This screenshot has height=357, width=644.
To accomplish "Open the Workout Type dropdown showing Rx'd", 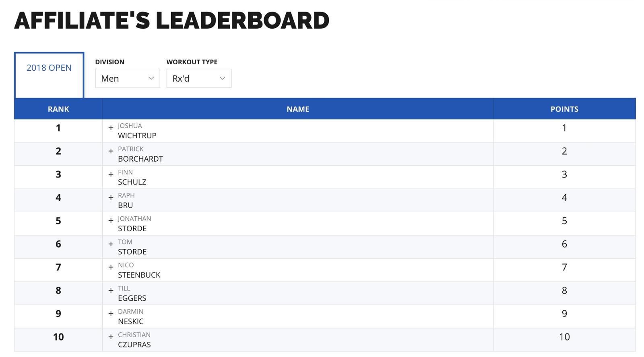I will tap(198, 78).
